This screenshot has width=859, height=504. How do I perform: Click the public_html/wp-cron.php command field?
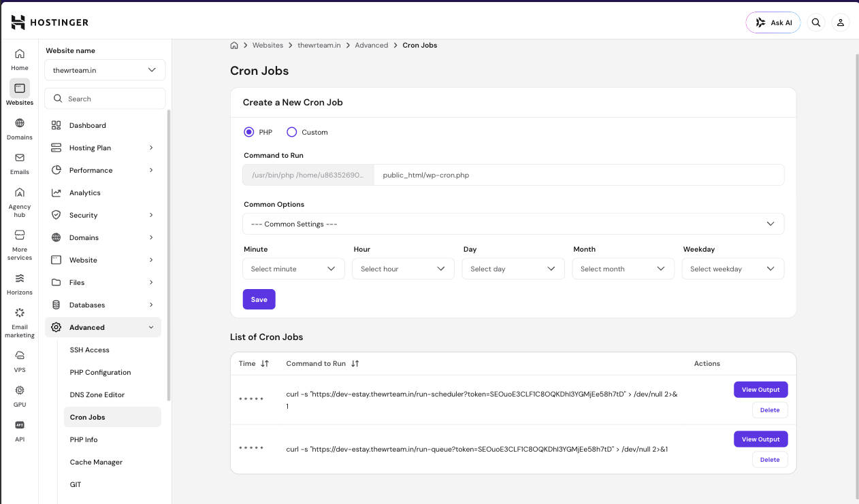pyautogui.click(x=579, y=175)
